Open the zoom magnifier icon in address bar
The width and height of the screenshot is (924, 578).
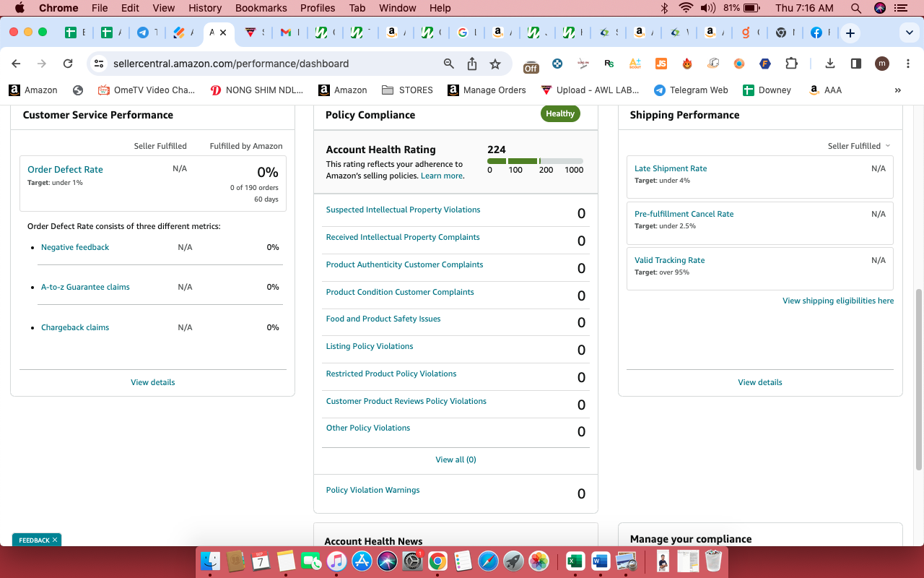click(449, 64)
